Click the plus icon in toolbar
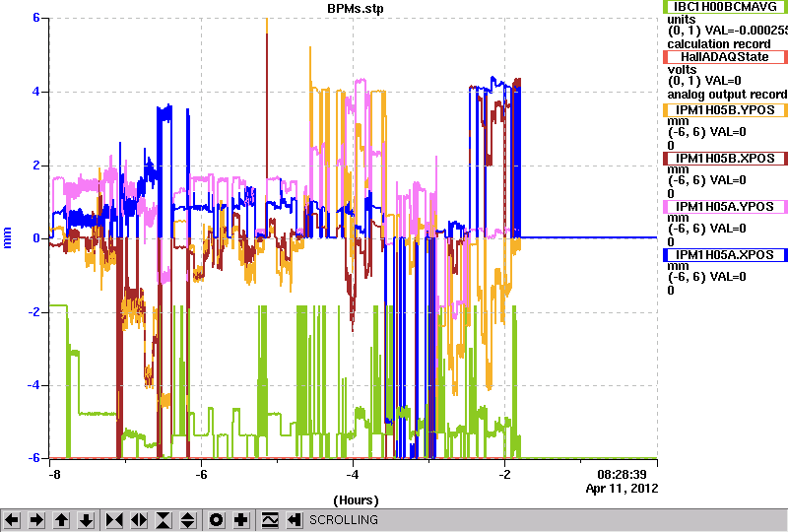 [x=241, y=520]
